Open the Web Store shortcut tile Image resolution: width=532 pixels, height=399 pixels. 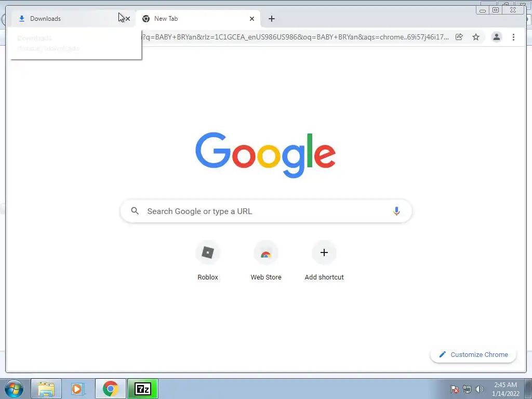click(266, 253)
